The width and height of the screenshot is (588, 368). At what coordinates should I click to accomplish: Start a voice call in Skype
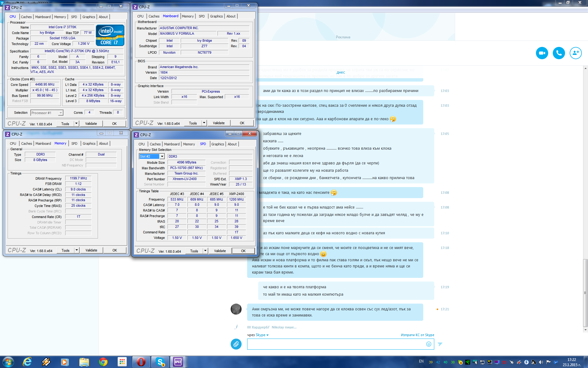[x=559, y=53]
